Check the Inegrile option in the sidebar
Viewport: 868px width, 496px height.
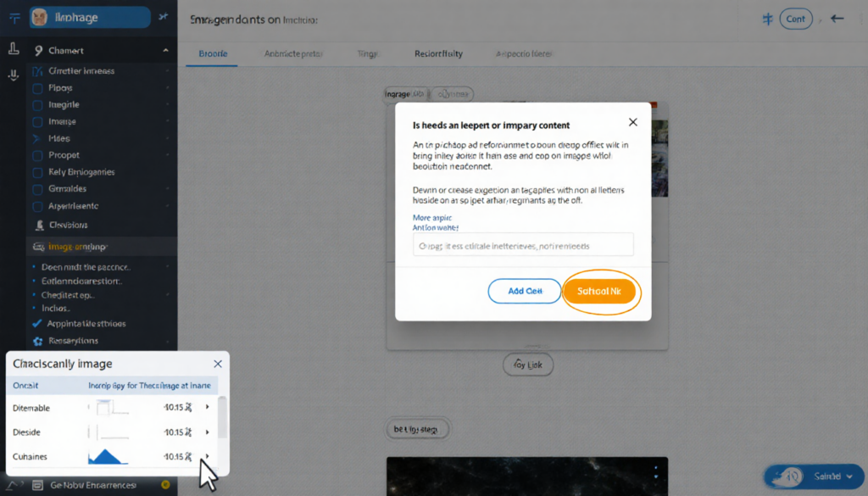[x=37, y=104]
